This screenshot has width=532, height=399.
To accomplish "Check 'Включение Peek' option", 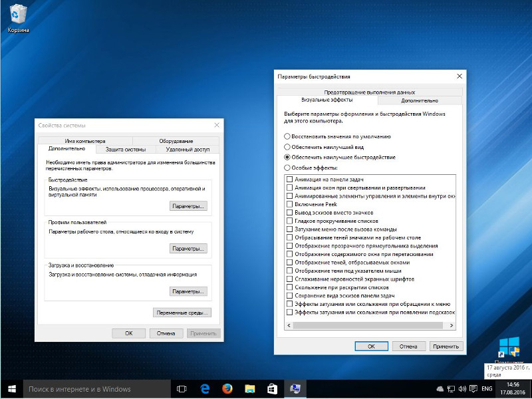I will click(x=289, y=204).
